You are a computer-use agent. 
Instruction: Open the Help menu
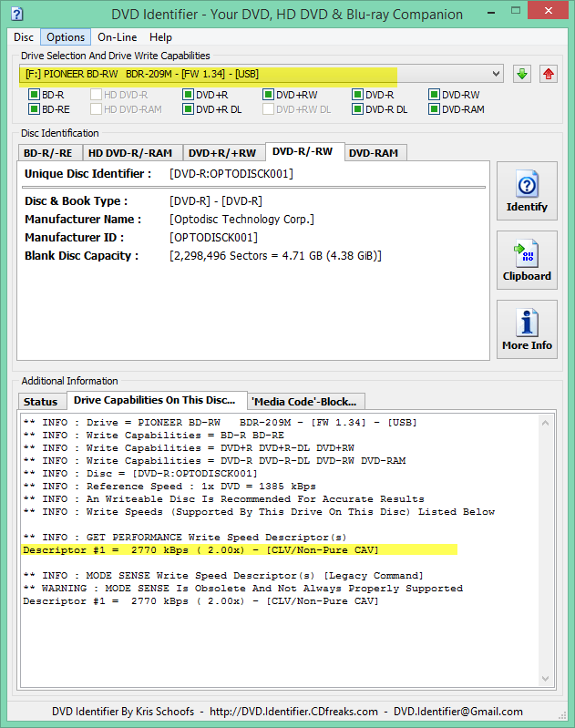[x=160, y=37]
